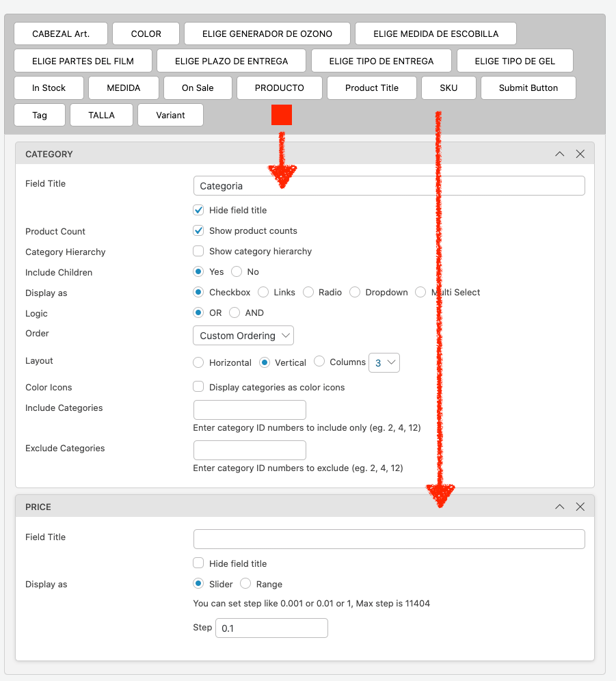Set Logic to AND
The width and height of the screenshot is (616, 681).
[x=234, y=312]
